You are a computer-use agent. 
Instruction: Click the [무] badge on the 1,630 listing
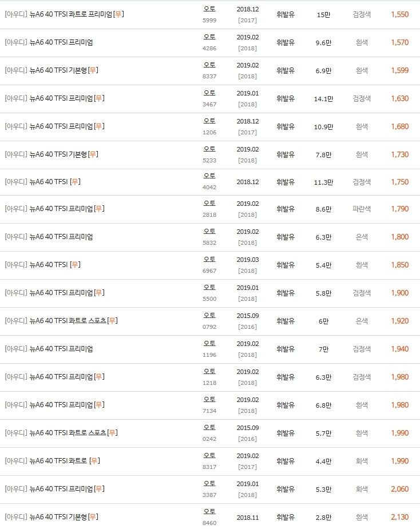coord(99,98)
